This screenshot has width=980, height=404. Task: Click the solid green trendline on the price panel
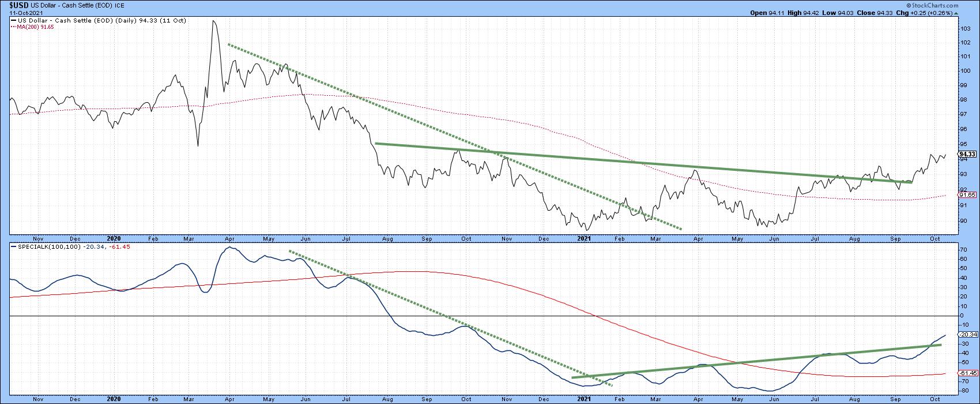[643, 163]
